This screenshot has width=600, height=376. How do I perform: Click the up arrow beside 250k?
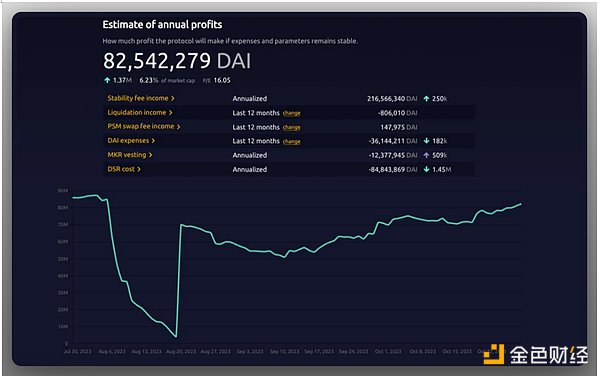tap(426, 99)
